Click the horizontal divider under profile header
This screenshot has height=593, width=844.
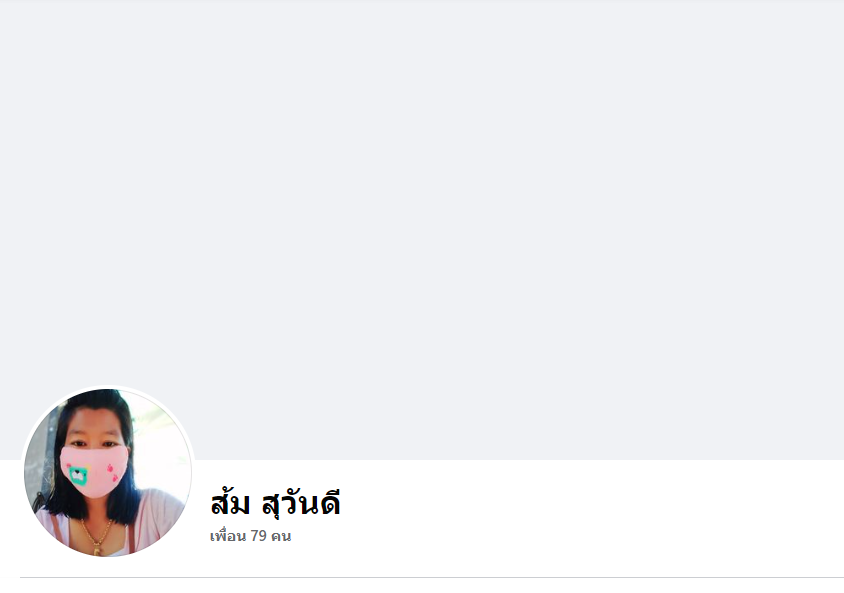[x=432, y=577]
